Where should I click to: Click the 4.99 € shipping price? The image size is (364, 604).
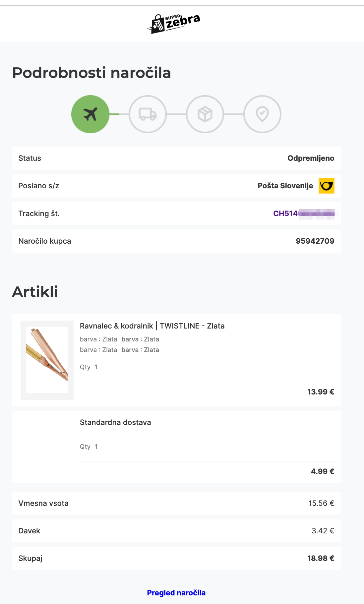[x=322, y=471]
